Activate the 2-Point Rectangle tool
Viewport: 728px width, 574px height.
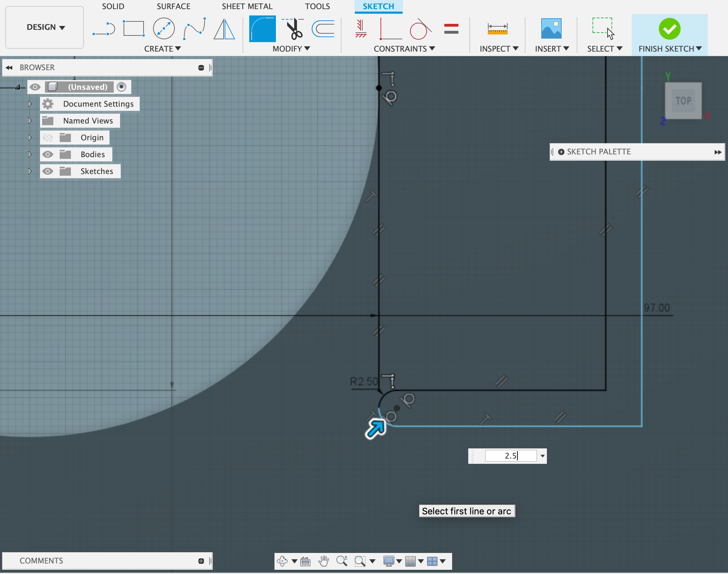point(134,28)
